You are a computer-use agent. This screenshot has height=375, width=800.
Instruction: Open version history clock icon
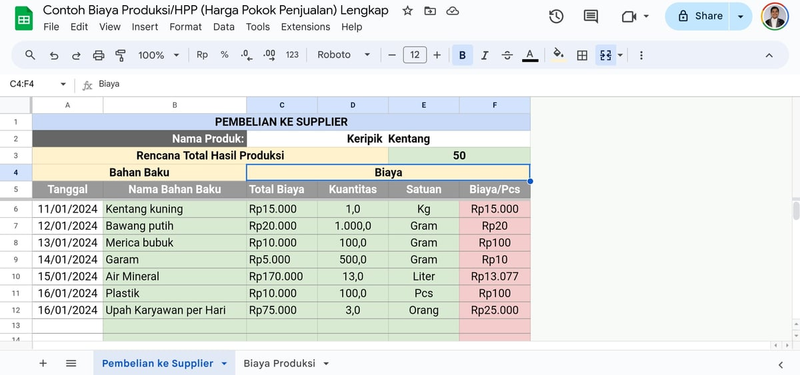coord(556,16)
